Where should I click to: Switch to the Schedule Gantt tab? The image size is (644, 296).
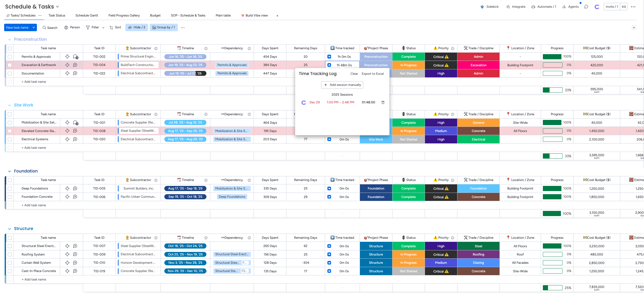click(x=87, y=15)
